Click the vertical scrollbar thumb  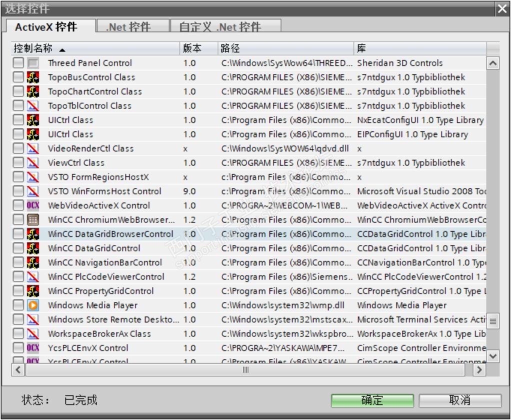tap(493, 321)
